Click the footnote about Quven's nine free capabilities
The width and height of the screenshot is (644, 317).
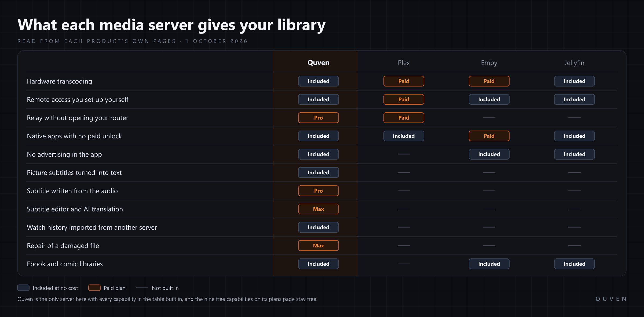pyautogui.click(x=167, y=299)
